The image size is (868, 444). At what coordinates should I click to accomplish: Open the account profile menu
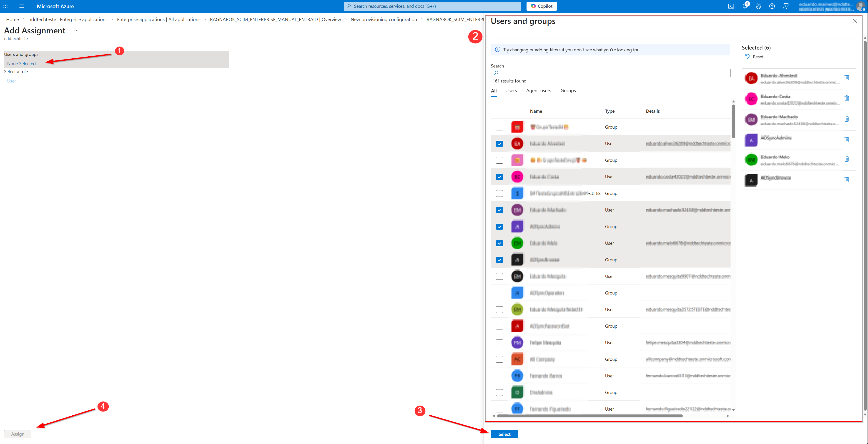click(860, 6)
